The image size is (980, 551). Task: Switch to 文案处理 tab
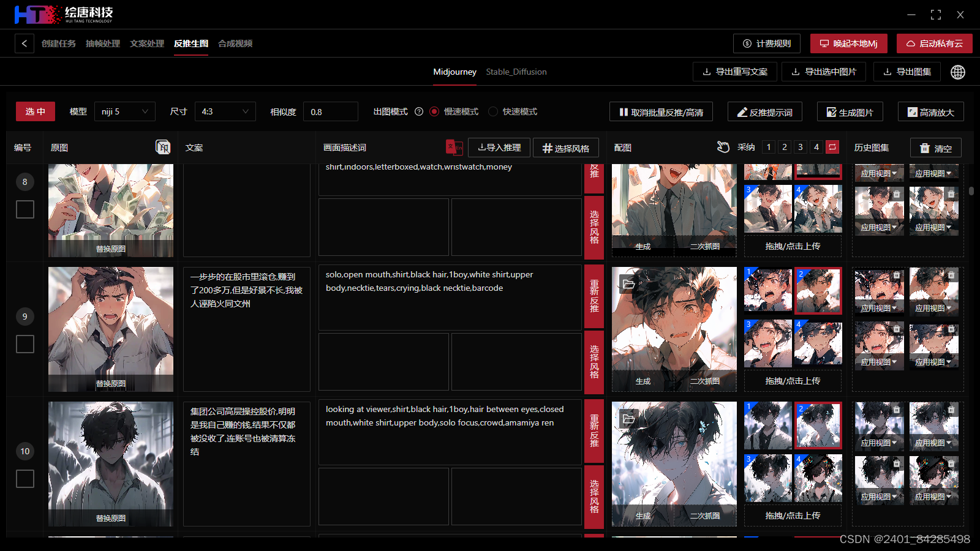pyautogui.click(x=147, y=43)
